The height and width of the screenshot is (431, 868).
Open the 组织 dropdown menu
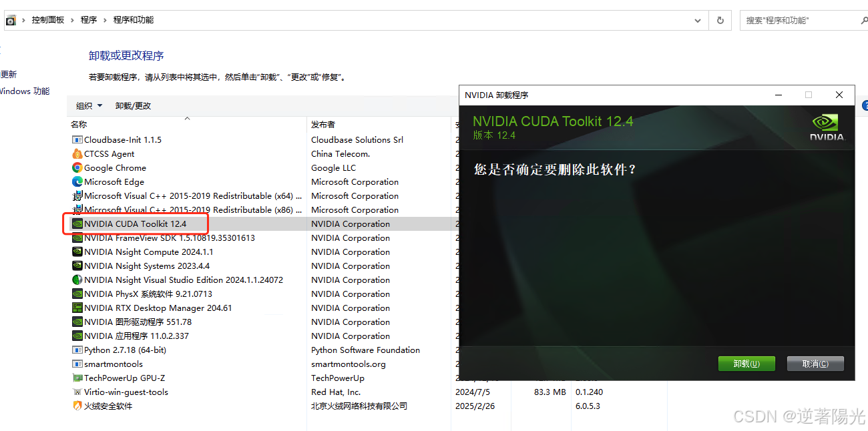(89, 105)
